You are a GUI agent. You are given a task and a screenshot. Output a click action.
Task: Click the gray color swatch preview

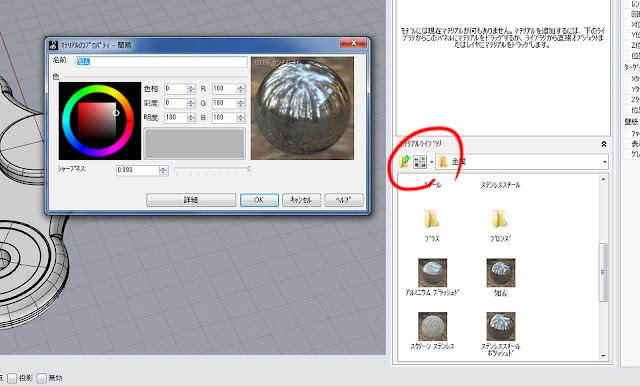pos(195,144)
